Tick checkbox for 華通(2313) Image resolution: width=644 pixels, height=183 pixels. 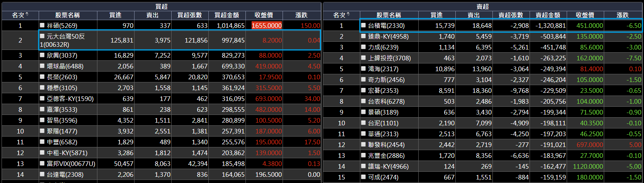coord(363,133)
